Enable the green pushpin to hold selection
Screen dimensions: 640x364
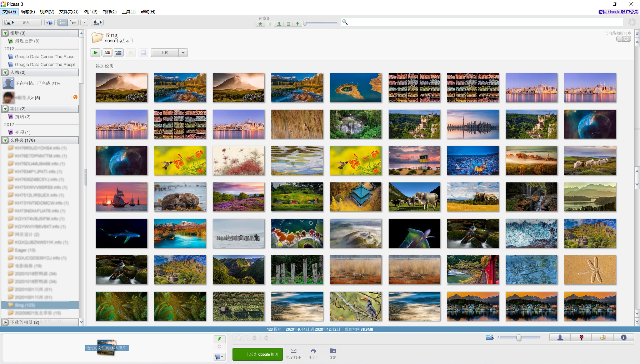click(219, 339)
